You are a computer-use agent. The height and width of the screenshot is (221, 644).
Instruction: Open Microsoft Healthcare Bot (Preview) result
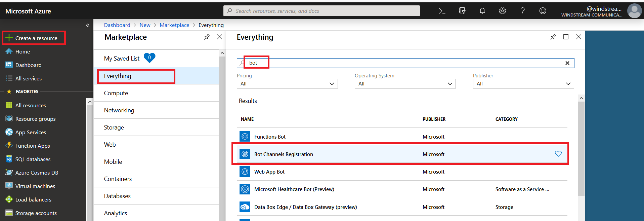tap(402, 189)
